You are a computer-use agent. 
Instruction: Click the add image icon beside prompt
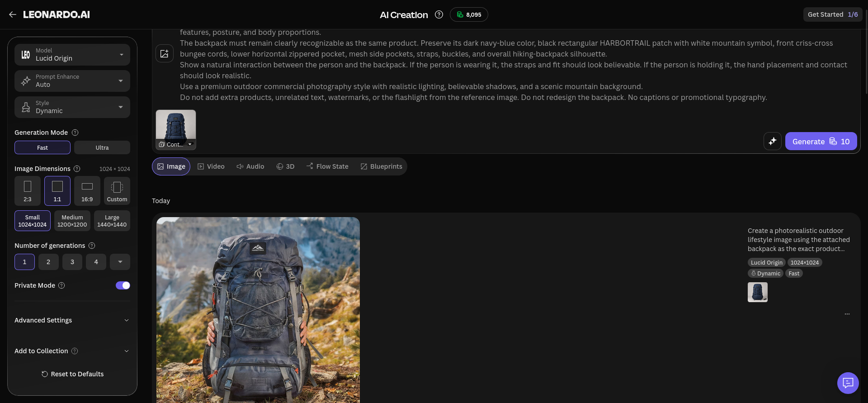click(165, 53)
